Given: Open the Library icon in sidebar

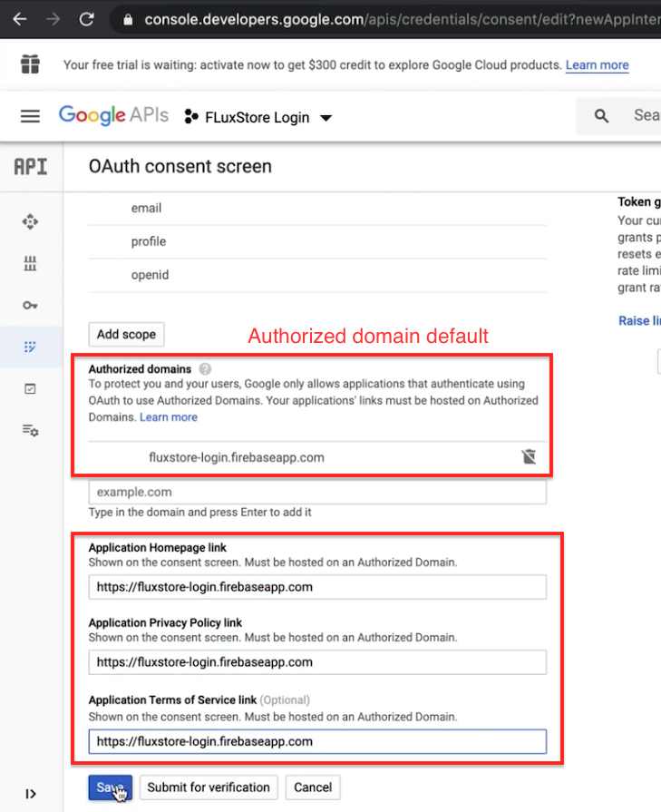Looking at the screenshot, I should pyautogui.click(x=30, y=264).
